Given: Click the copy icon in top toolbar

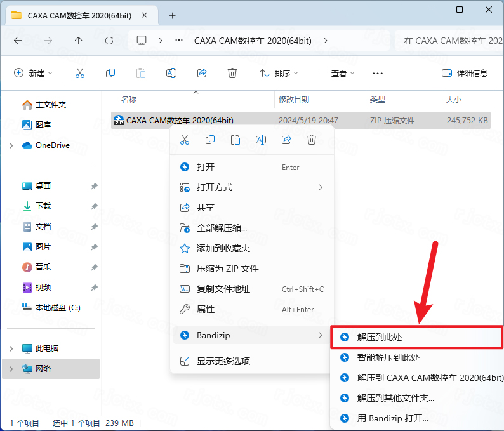Looking at the screenshot, I should 110,73.
